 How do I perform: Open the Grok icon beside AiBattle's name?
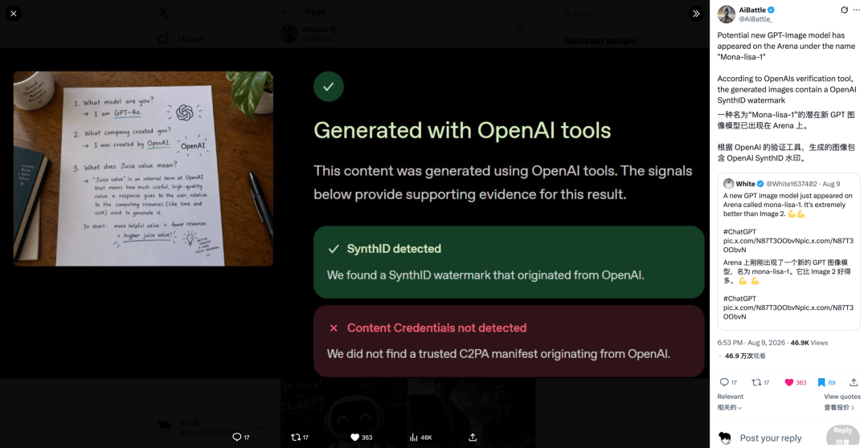pos(844,10)
